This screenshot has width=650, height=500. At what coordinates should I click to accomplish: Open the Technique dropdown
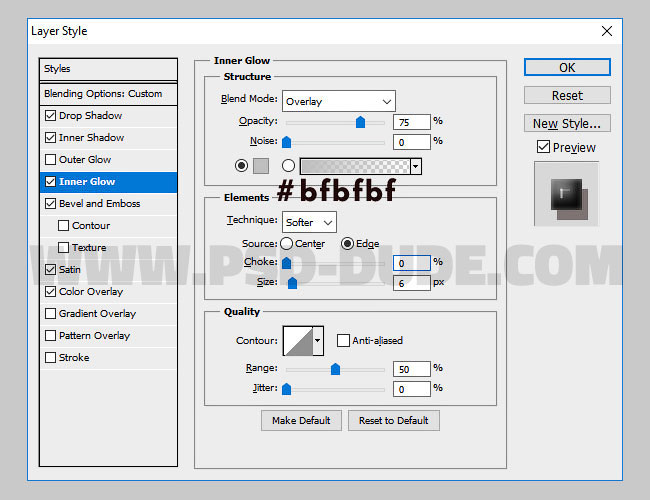coord(309,222)
